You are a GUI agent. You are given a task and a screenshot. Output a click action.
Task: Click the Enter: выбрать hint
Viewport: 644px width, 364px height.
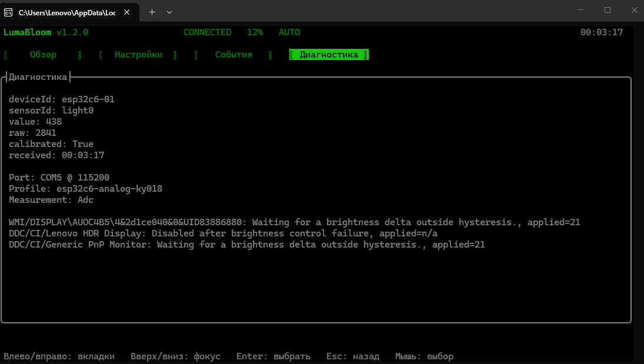(x=273, y=356)
